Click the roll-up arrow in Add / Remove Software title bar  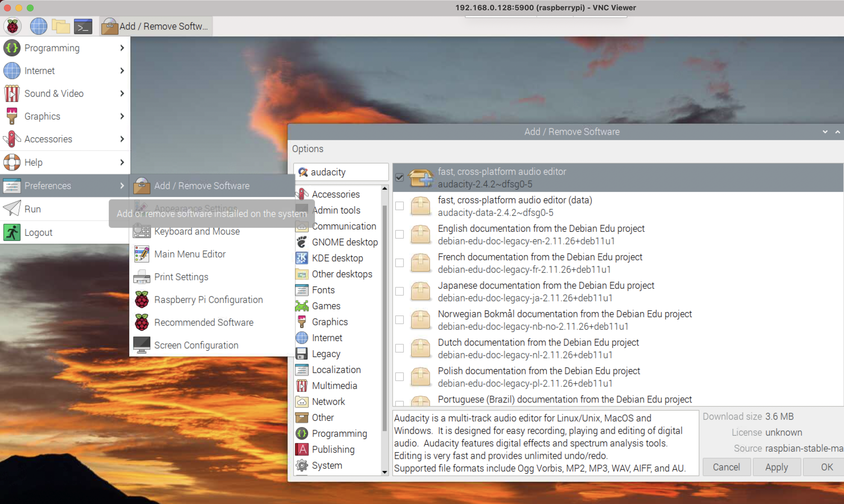click(837, 132)
